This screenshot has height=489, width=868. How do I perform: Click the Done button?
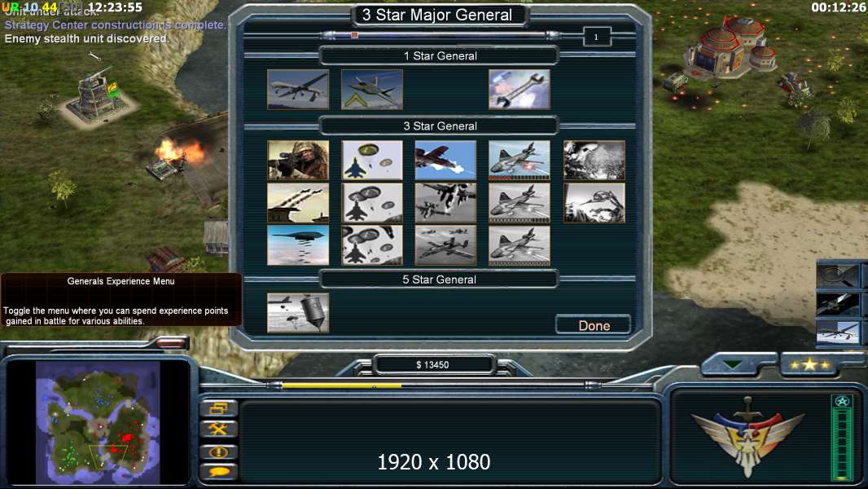pyautogui.click(x=594, y=325)
